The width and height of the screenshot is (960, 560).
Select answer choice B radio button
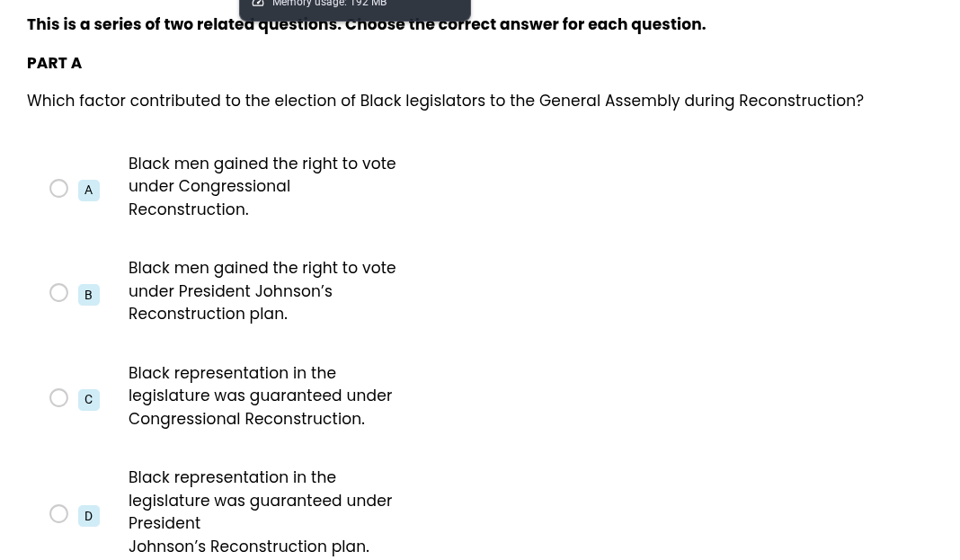click(x=58, y=292)
